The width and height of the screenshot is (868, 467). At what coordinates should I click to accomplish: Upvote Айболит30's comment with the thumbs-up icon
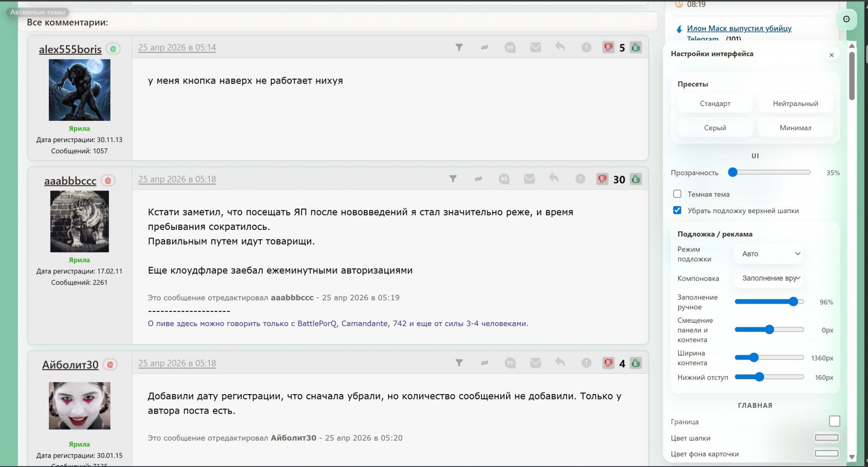636,363
